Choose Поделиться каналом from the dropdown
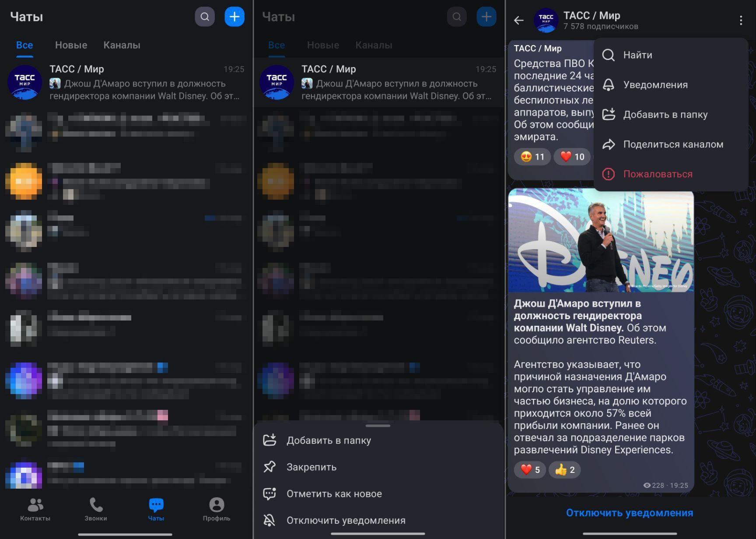The height and width of the screenshot is (539, 756). tap(671, 144)
